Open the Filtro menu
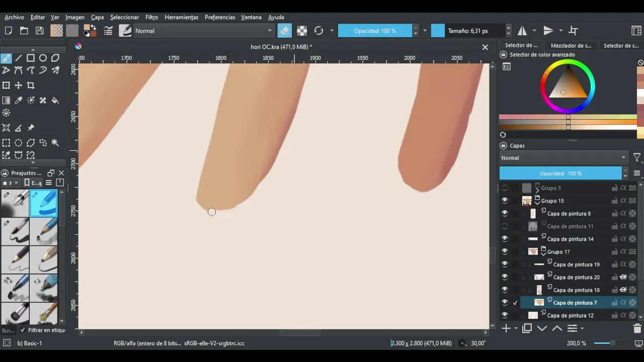 tap(151, 17)
